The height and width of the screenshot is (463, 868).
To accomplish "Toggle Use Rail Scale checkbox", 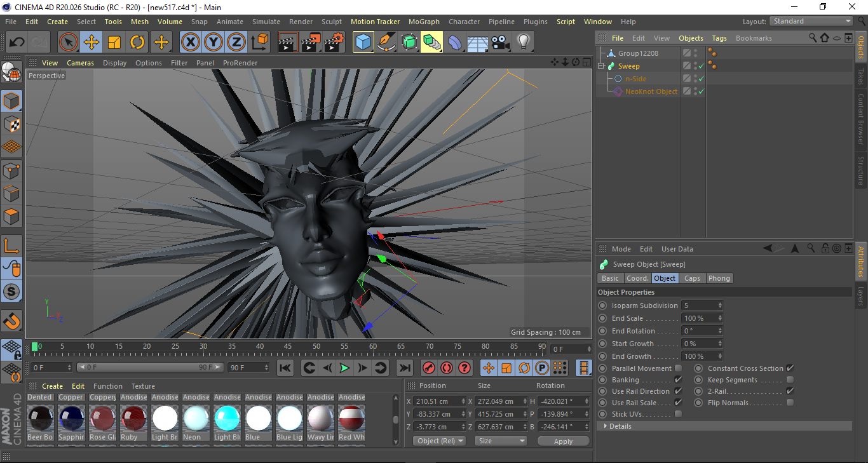I will [x=678, y=403].
